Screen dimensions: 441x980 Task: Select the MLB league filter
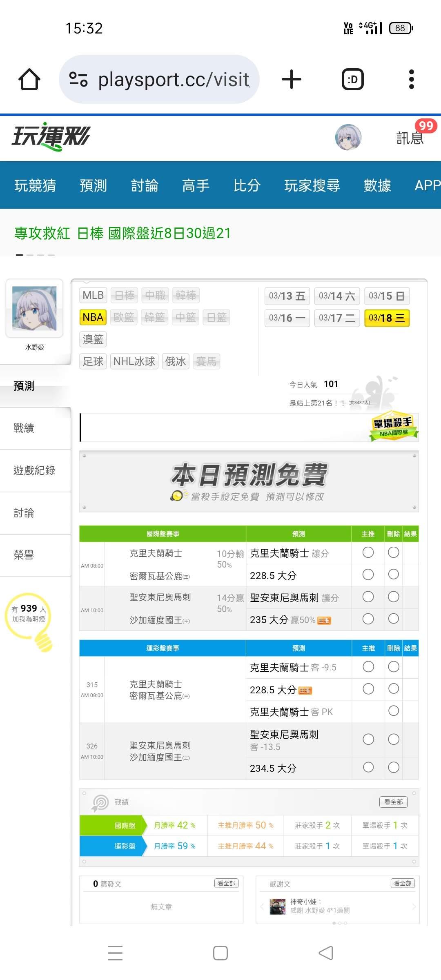(x=93, y=295)
